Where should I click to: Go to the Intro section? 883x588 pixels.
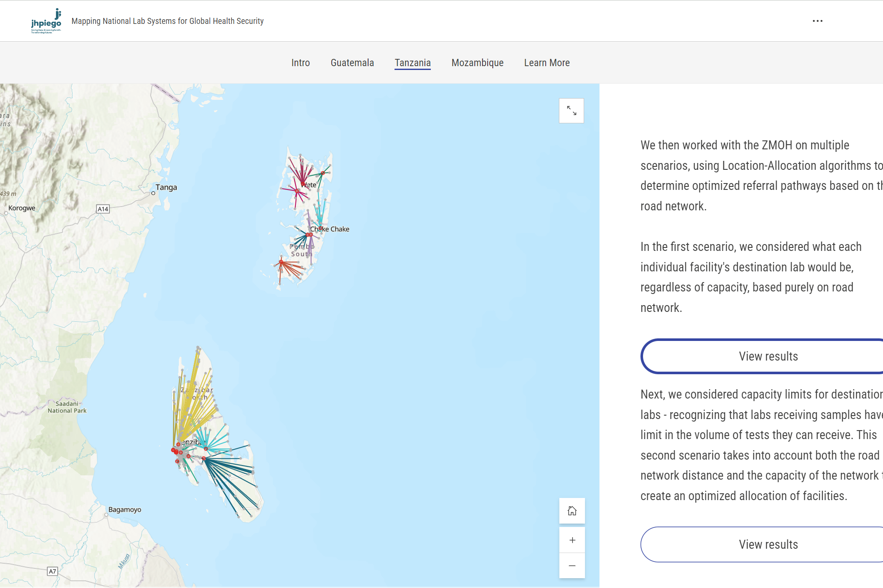click(301, 63)
